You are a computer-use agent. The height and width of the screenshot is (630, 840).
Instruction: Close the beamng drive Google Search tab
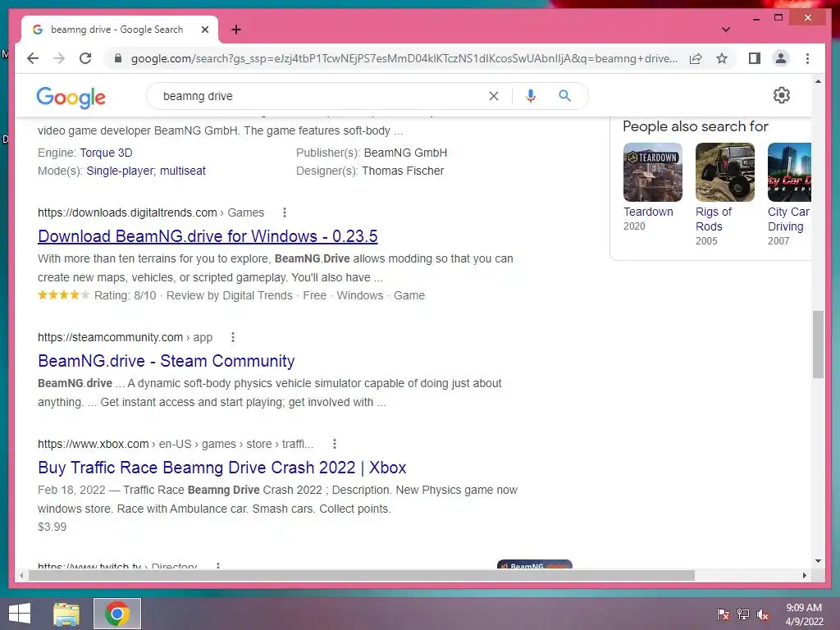click(204, 30)
